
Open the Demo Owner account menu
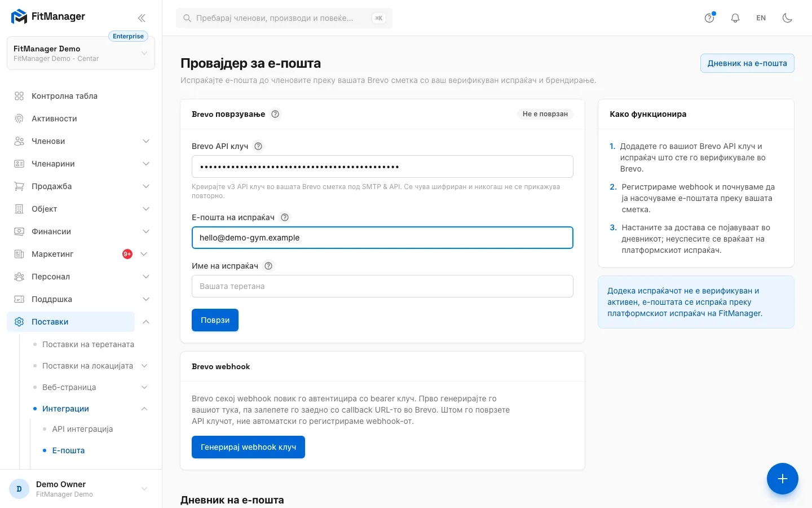81,489
